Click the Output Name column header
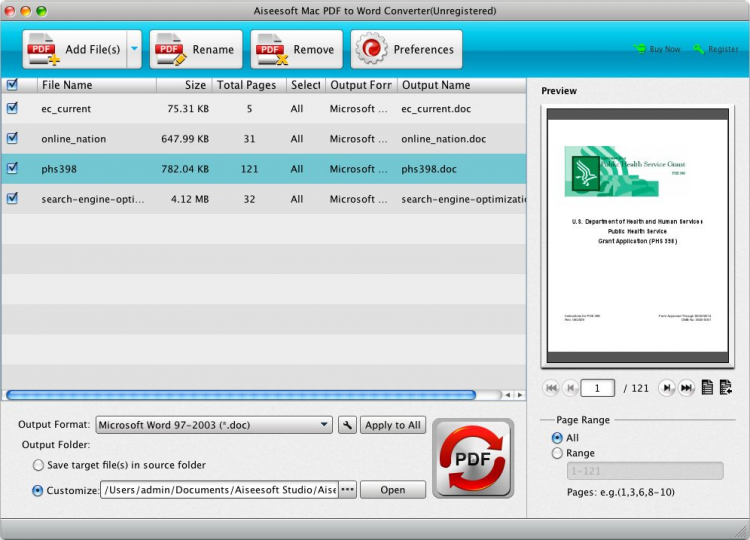Screen dimensions: 750x540 coord(462,85)
